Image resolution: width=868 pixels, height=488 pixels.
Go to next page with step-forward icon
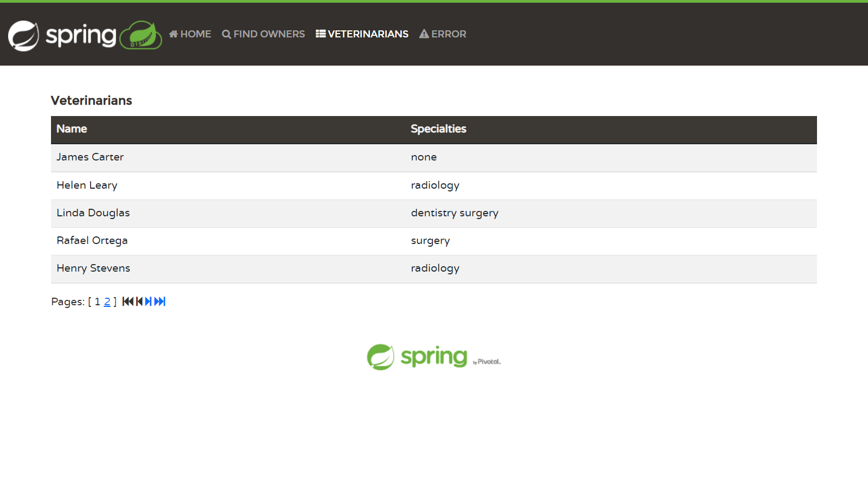click(x=148, y=301)
